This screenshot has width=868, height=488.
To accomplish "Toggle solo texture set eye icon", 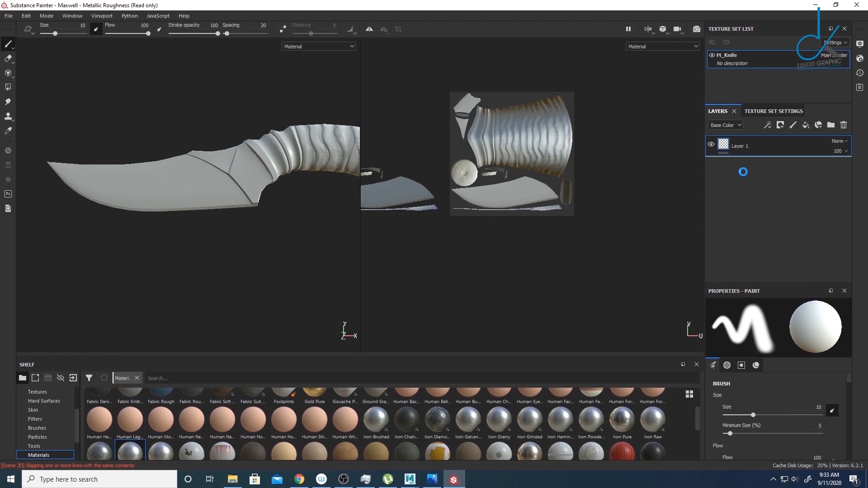I will click(x=726, y=42).
